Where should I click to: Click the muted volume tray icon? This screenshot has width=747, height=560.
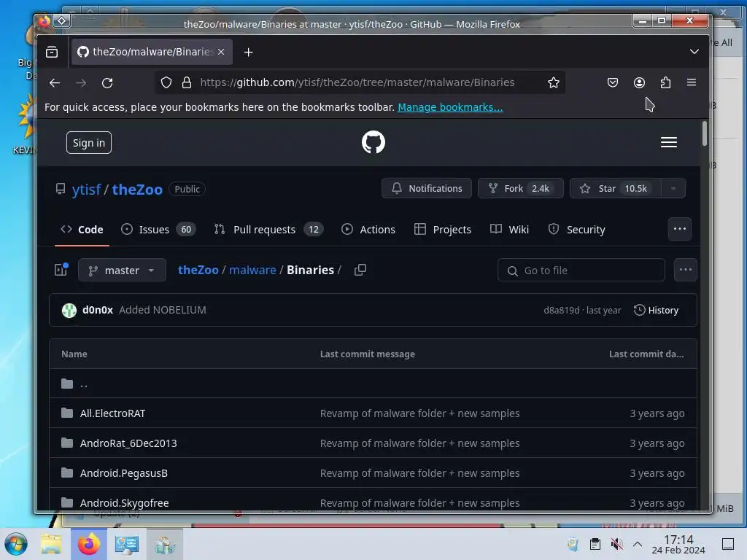tap(616, 544)
